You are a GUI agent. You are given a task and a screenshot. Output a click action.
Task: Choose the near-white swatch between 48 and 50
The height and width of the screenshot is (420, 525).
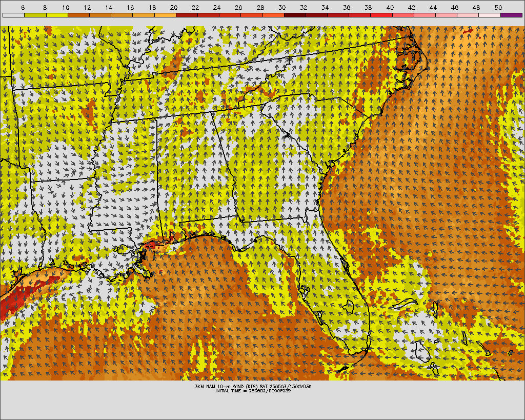point(490,15)
